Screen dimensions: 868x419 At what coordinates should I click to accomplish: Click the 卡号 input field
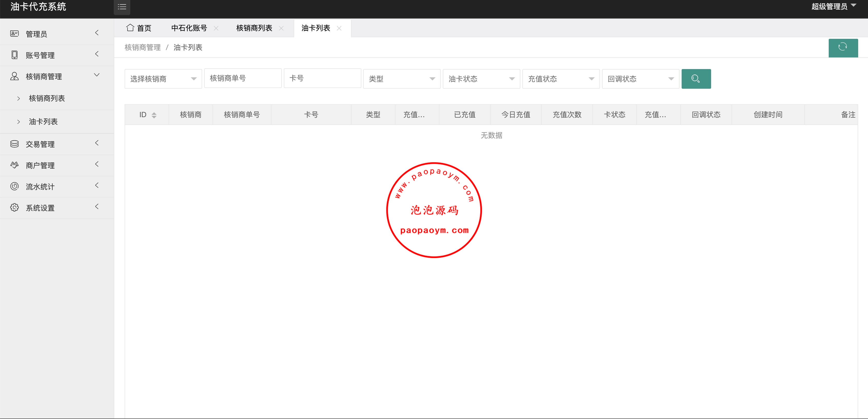point(322,78)
